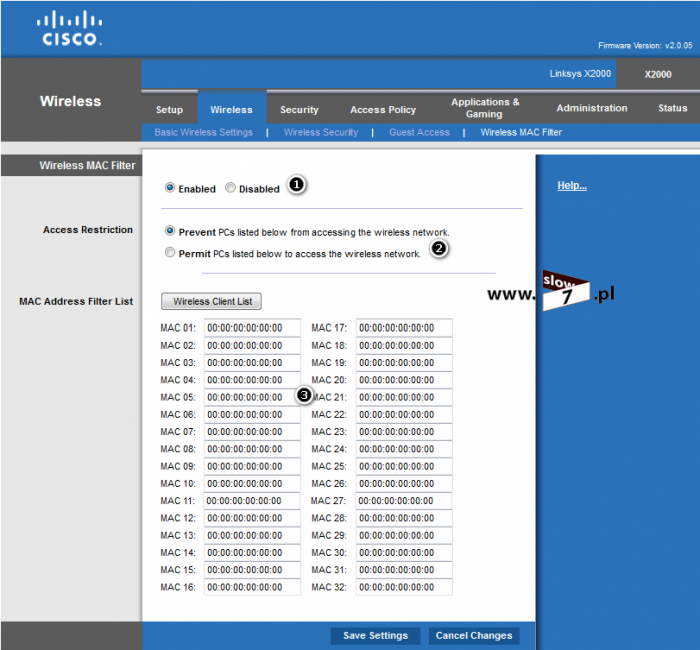Select the Disabled radio button
Screen dimensions: 700x650
(x=230, y=188)
